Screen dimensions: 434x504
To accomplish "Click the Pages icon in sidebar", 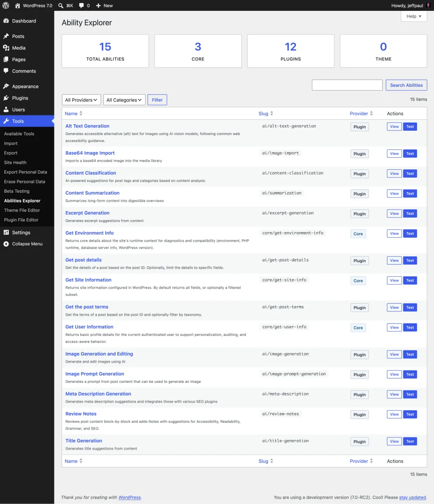I will (x=6, y=60).
